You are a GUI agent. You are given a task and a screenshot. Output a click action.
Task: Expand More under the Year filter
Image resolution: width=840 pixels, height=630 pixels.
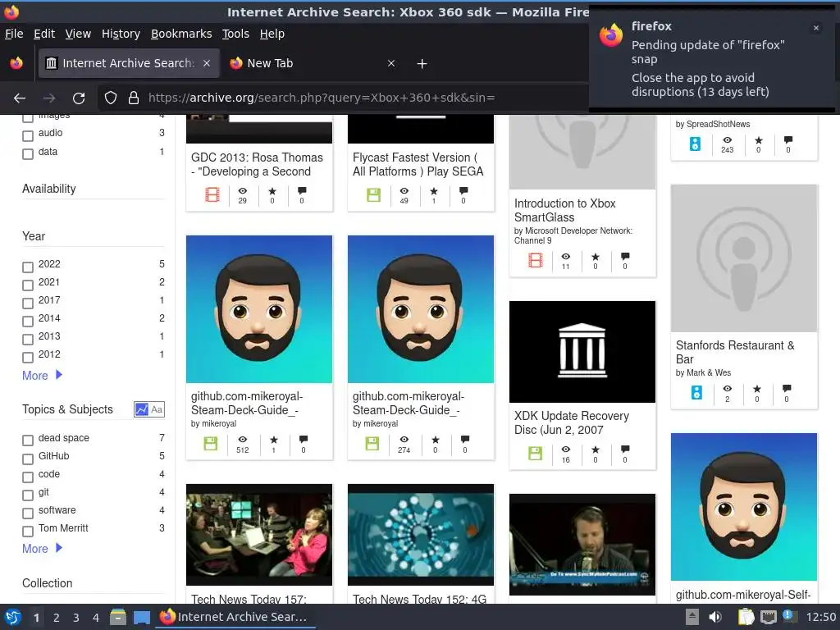point(43,375)
